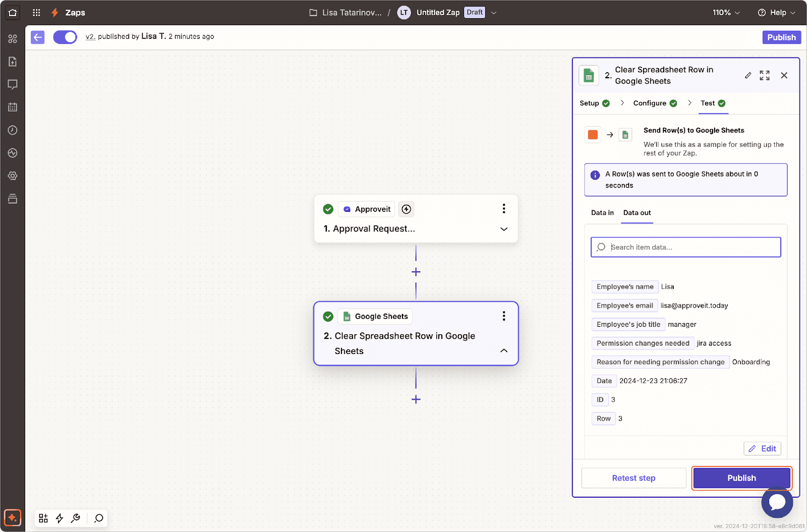Open the apps icon in left sidebar
The image size is (807, 532).
pos(13,39)
